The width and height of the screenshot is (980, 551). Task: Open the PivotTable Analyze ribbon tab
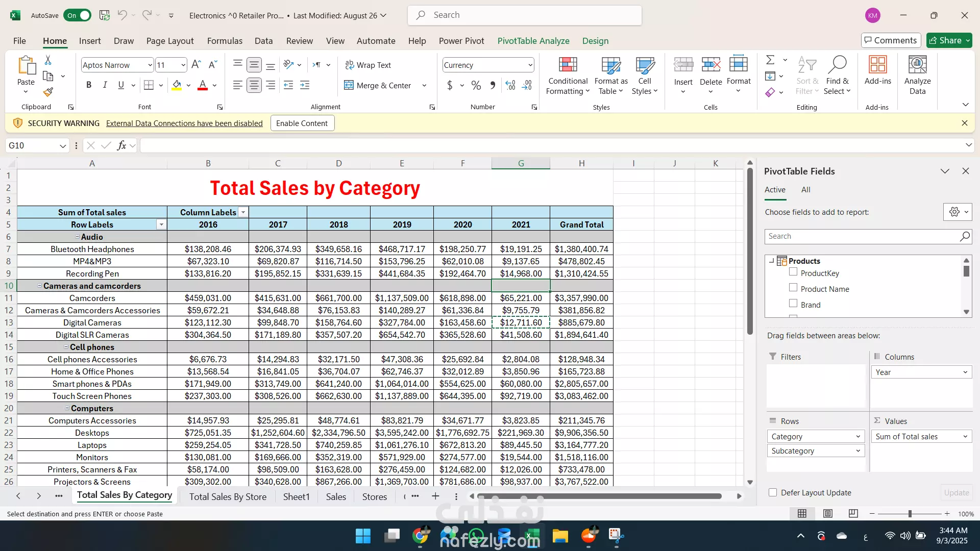[x=533, y=41]
